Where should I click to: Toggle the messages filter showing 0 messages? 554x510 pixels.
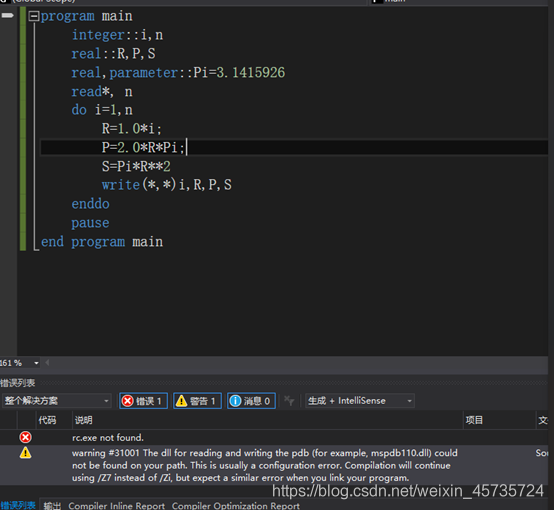click(251, 401)
